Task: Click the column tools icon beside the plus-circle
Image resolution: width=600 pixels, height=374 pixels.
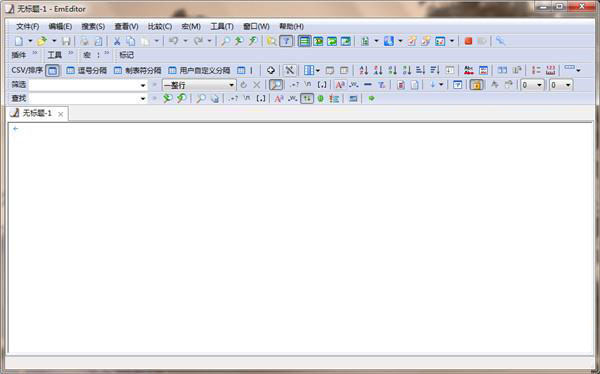Action: click(289, 70)
